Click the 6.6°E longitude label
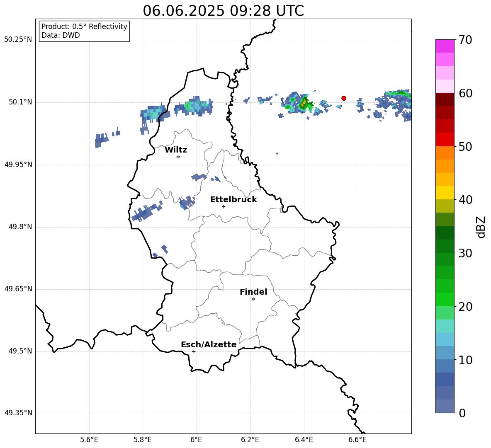This screenshot has height=448, width=491. (357, 440)
